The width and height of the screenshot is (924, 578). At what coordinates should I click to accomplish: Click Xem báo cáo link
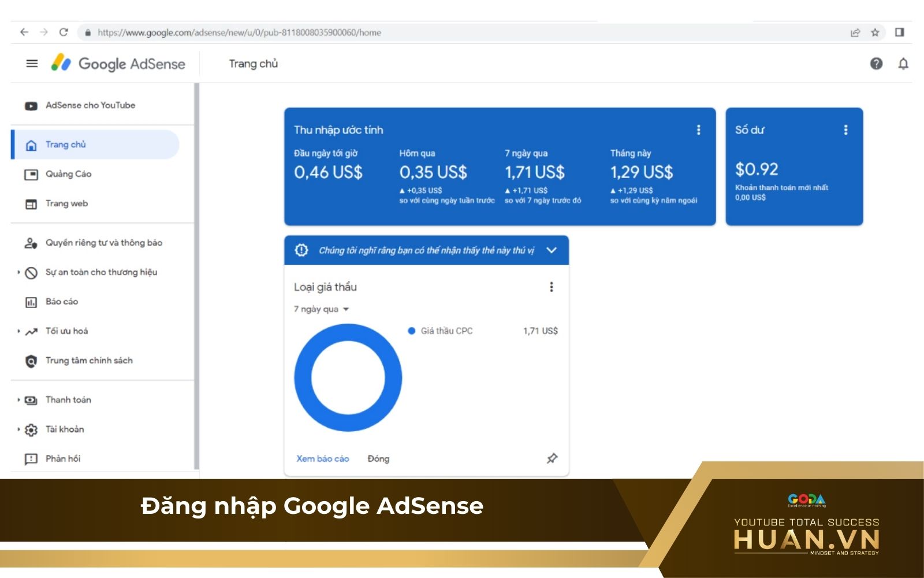pyautogui.click(x=323, y=459)
